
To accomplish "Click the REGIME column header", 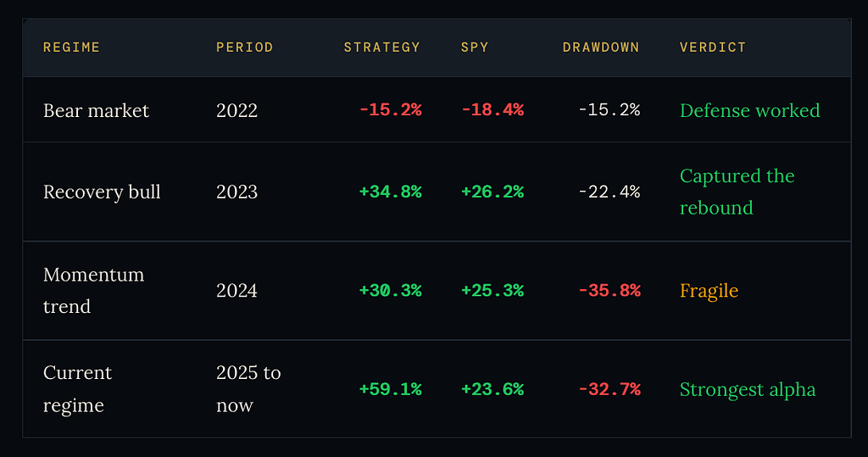I will point(71,47).
